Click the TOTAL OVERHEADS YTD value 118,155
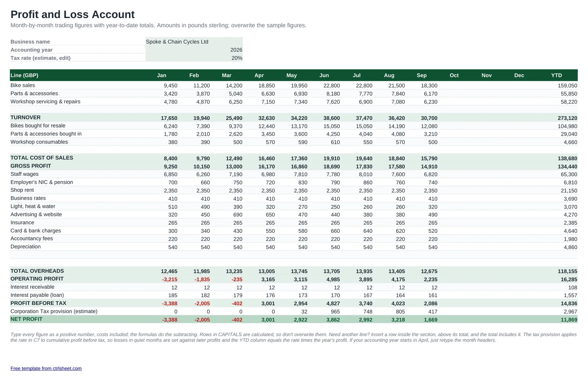This screenshot has height=381, width=588. click(x=567, y=271)
